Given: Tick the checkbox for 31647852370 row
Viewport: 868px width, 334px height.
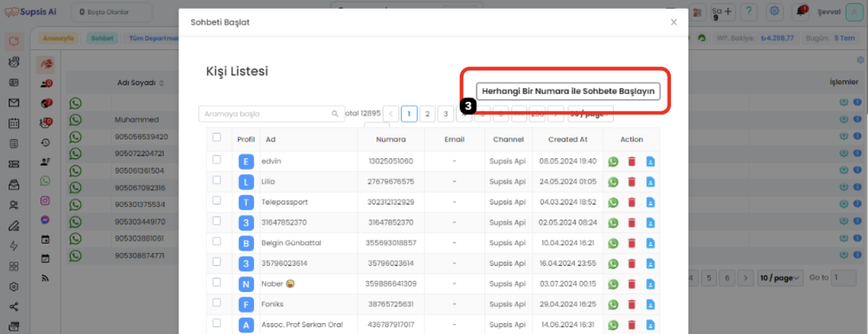Looking at the screenshot, I should click(217, 222).
